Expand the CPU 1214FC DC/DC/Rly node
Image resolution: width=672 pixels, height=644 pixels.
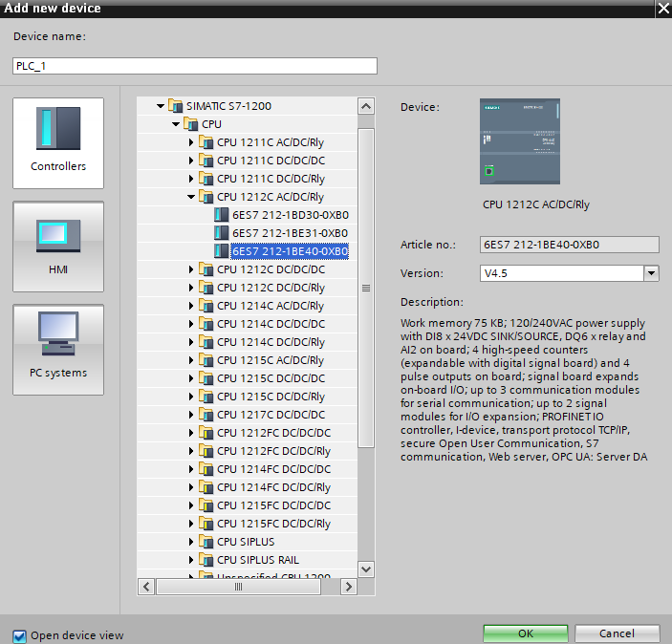tap(191, 487)
